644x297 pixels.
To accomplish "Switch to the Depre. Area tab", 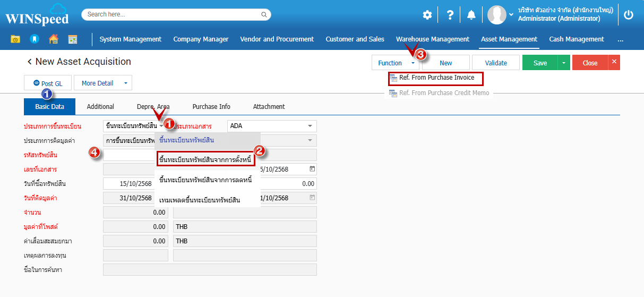I will [153, 107].
